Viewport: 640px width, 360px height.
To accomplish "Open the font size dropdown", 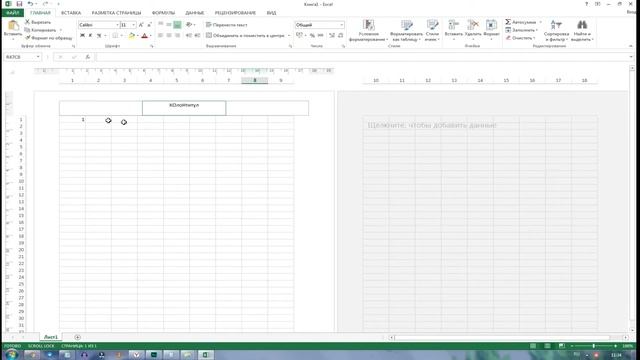I will pyautogui.click(x=133, y=25).
